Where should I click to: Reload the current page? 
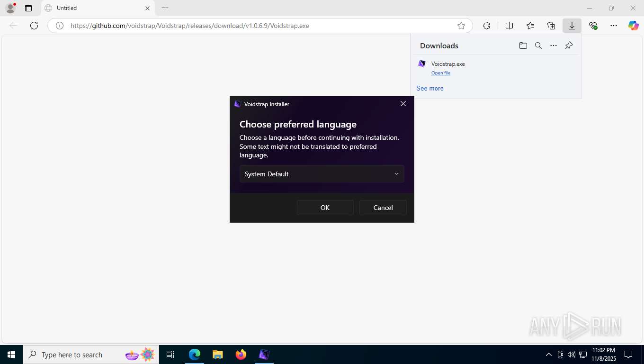34,26
